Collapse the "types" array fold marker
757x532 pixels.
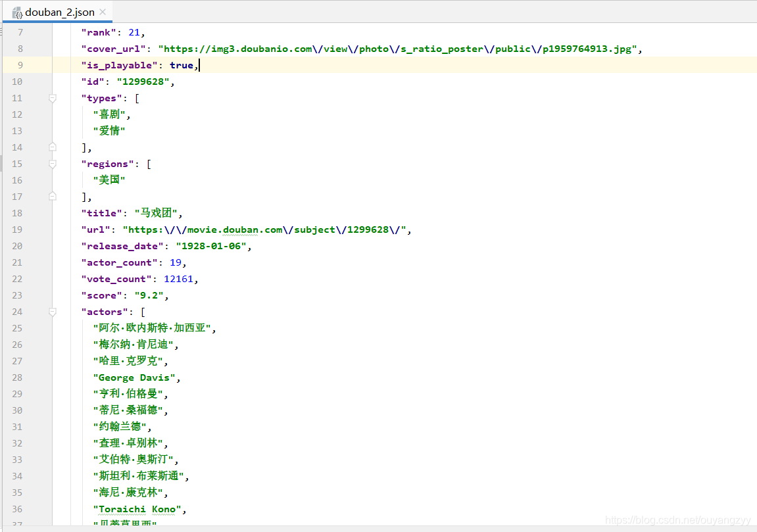tap(53, 98)
